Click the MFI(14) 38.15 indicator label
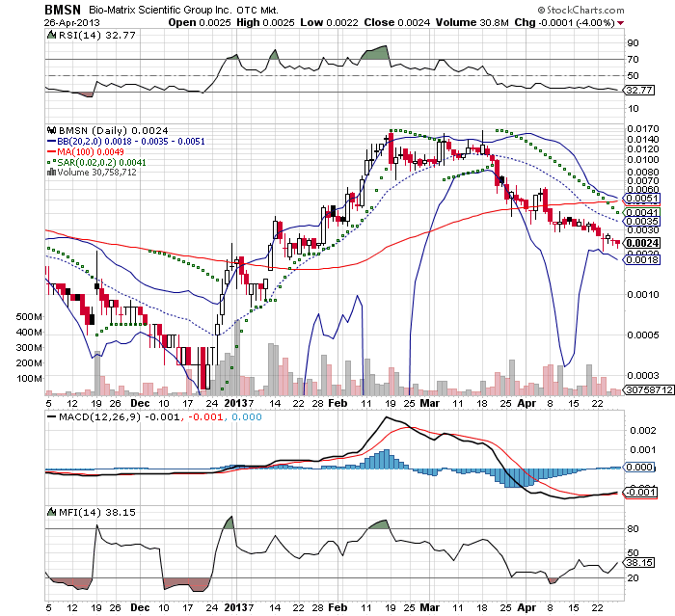The height and width of the screenshot is (616, 675). [x=96, y=512]
